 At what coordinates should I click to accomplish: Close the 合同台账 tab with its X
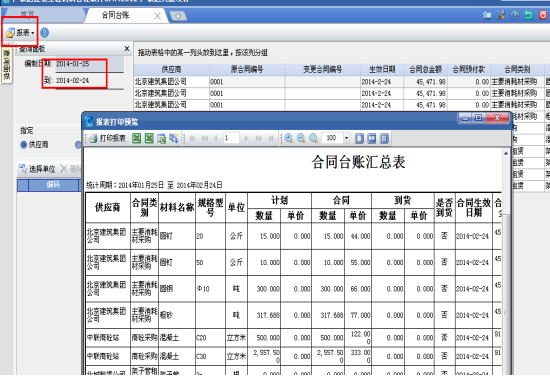[157, 16]
